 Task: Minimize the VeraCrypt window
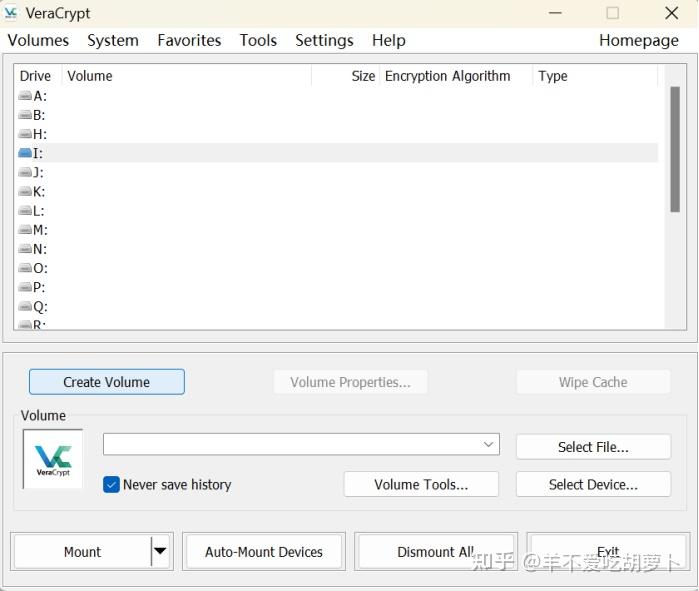click(555, 13)
